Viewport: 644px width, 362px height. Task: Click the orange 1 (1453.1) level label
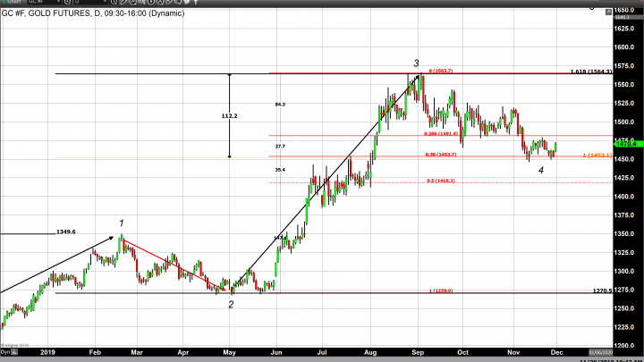[597, 156]
